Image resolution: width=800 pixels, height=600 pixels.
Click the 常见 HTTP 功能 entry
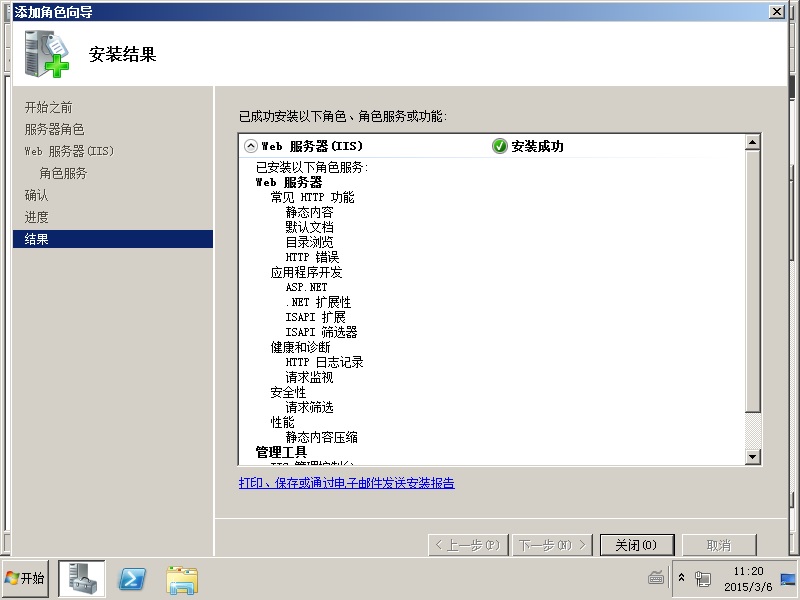click(x=312, y=197)
